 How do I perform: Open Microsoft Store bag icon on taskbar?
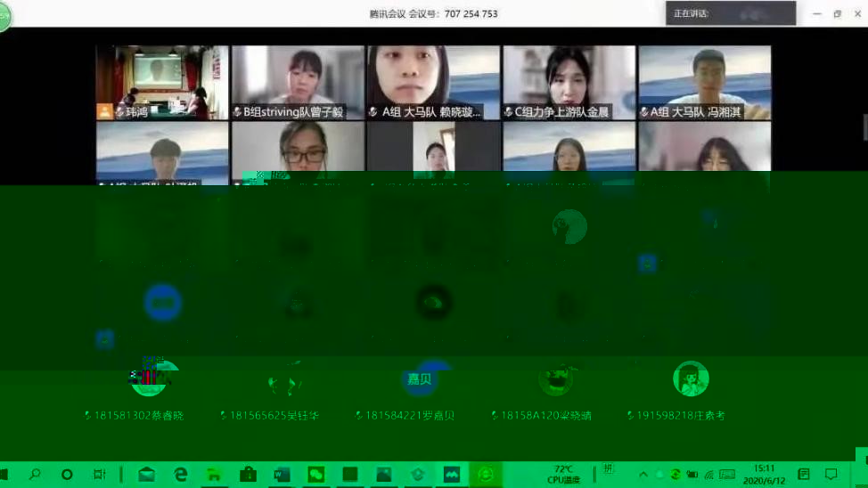248,474
